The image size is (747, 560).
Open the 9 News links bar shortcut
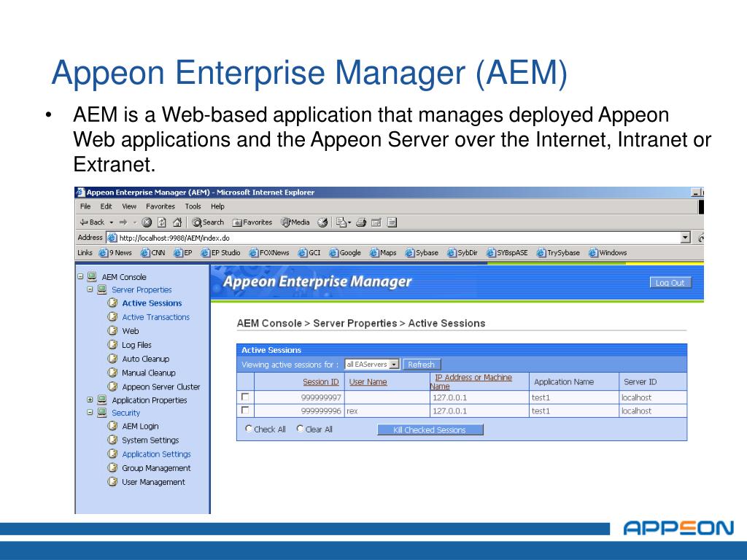point(115,253)
